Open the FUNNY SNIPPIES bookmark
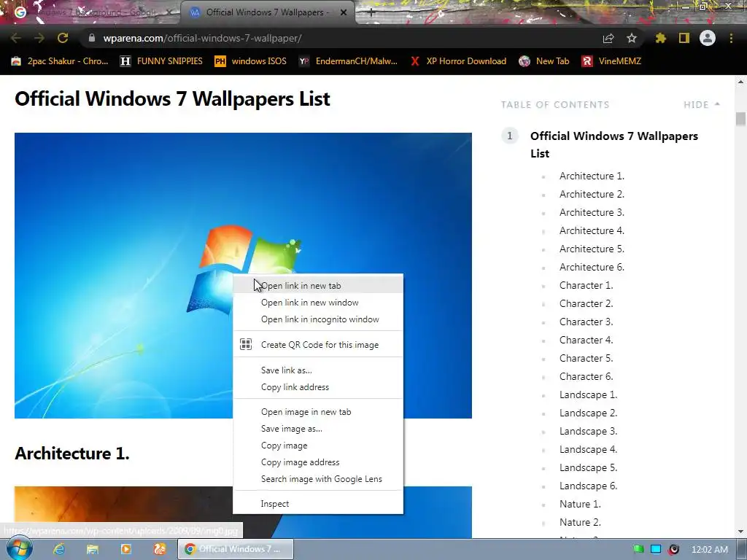Screen dimensions: 747x560 pyautogui.click(x=161, y=61)
